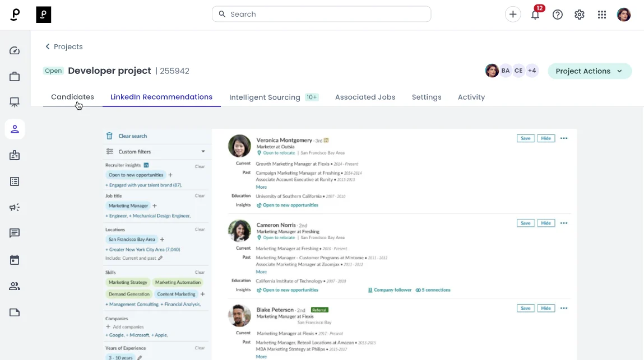
Task: Open more options for Blake Peterson
Action: tap(564, 308)
